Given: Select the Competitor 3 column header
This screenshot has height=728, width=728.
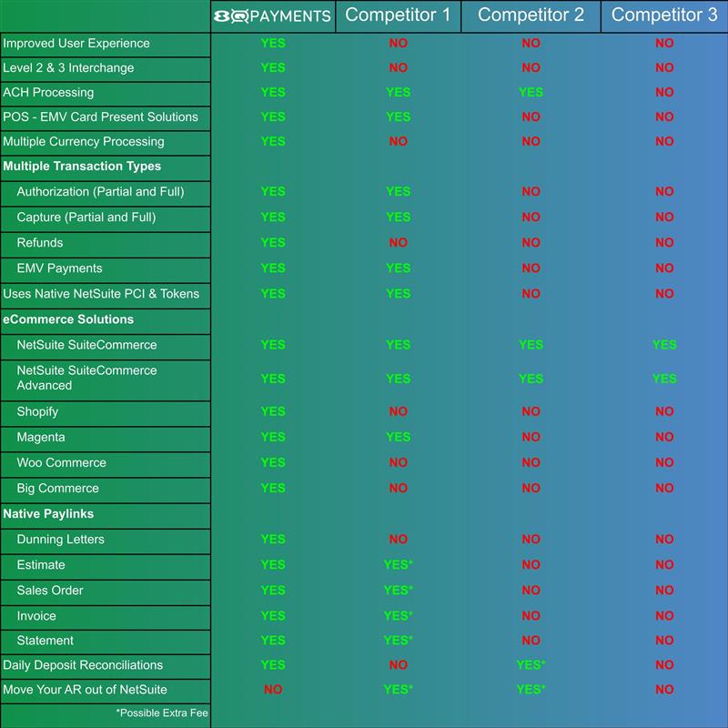Looking at the screenshot, I should [663, 15].
